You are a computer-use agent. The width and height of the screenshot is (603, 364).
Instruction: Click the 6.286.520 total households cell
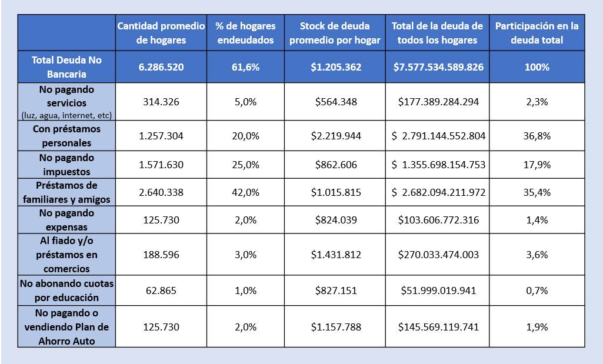click(161, 67)
